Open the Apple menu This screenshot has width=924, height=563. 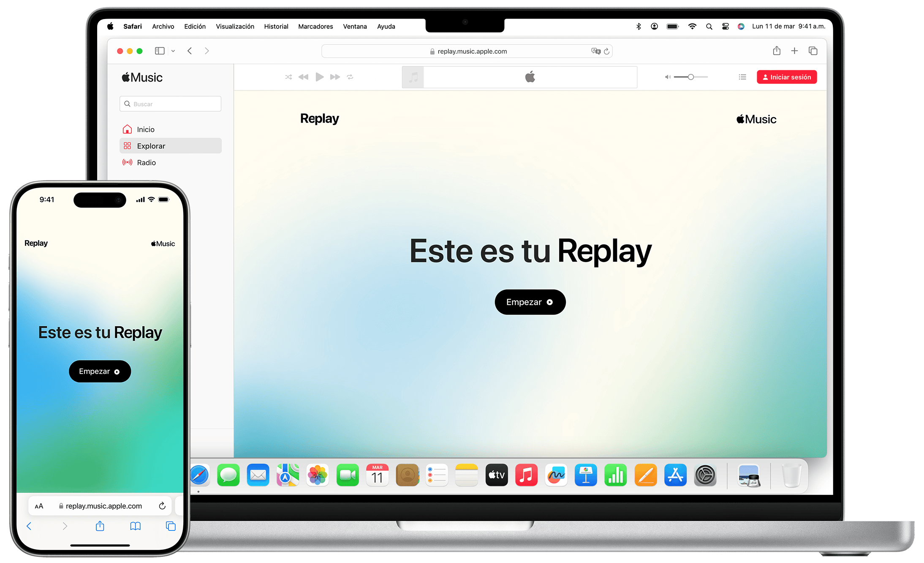pos(110,26)
